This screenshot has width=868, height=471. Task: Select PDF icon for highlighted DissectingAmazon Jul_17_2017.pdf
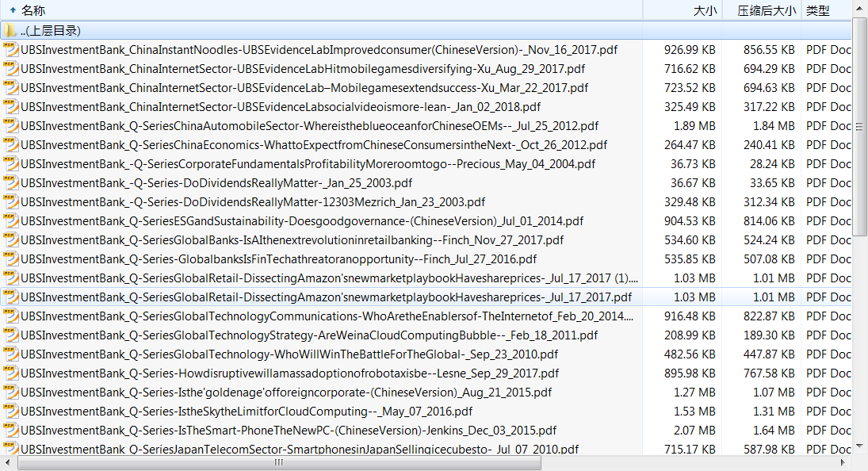pos(11,297)
